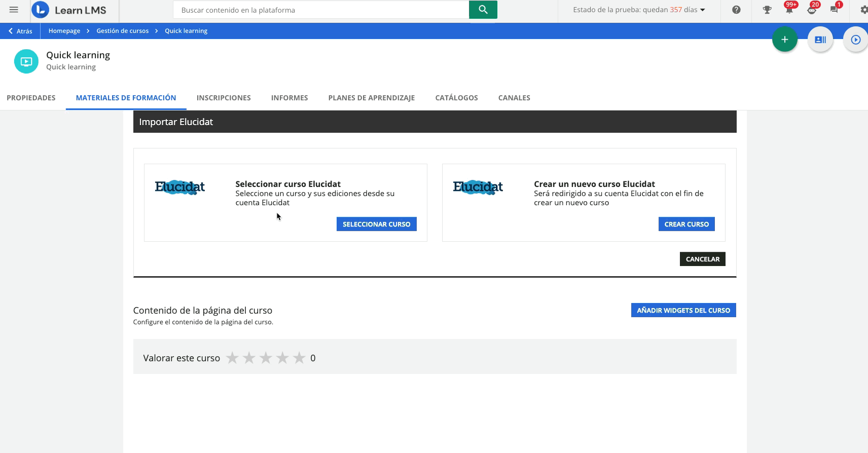This screenshot has width=868, height=453.
Task: Rate the course four stars
Action: pos(282,358)
